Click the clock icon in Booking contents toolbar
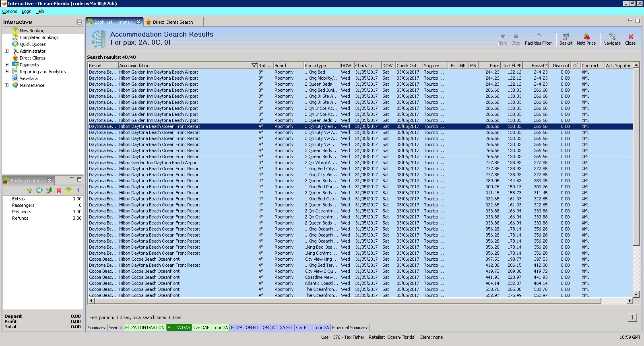The image size is (644, 346). click(x=39, y=190)
